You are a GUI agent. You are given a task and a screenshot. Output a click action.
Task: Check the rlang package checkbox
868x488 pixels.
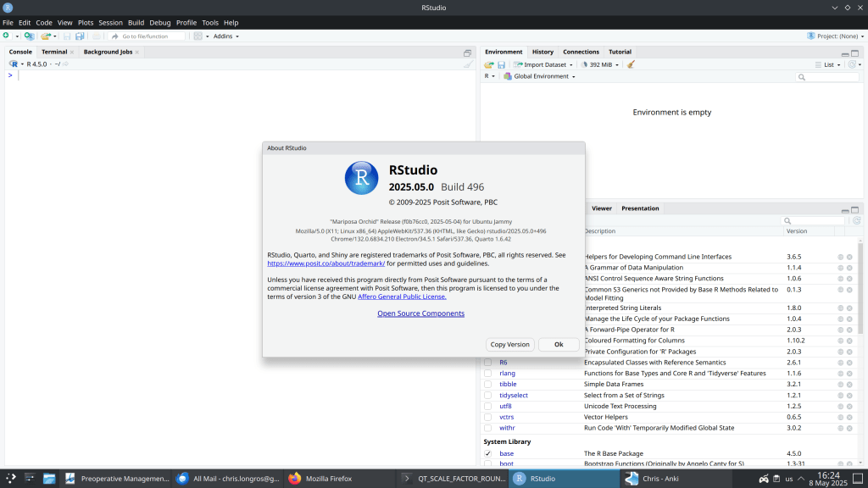(487, 373)
